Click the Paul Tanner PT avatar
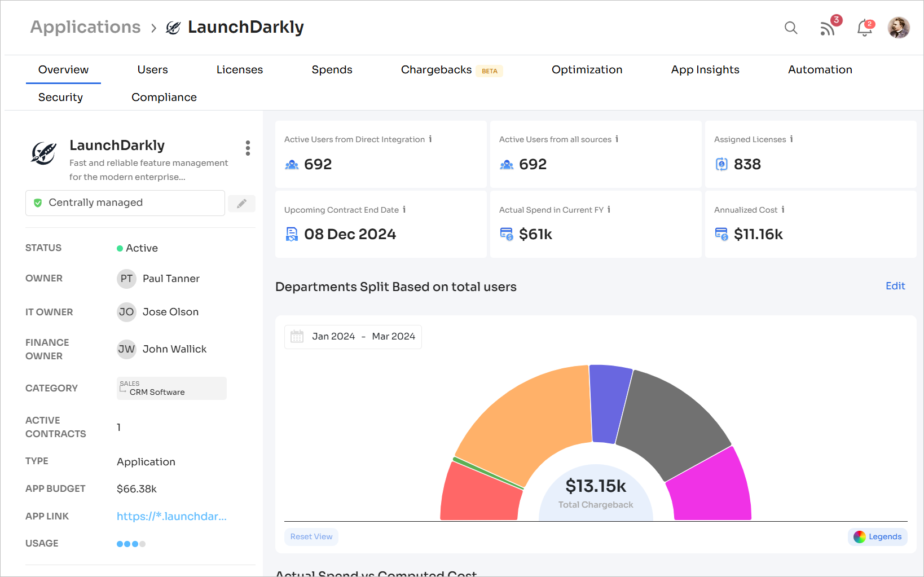The width and height of the screenshot is (924, 577). 126,279
